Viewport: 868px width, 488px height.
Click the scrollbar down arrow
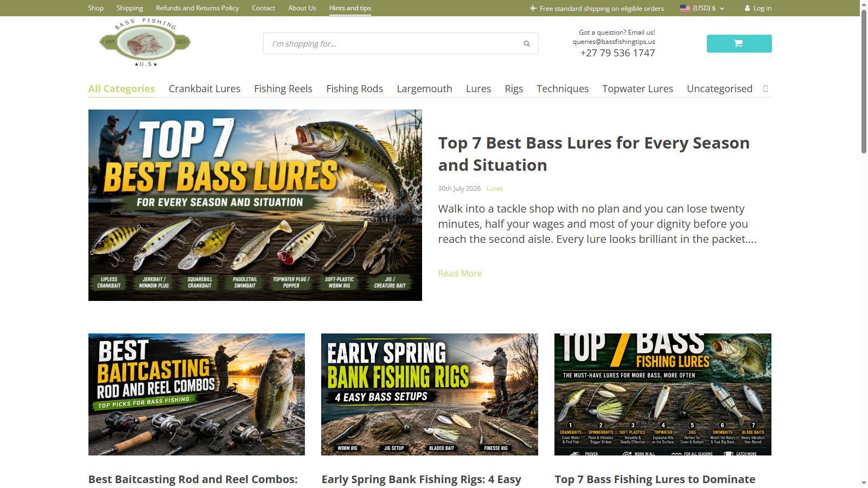864,483
